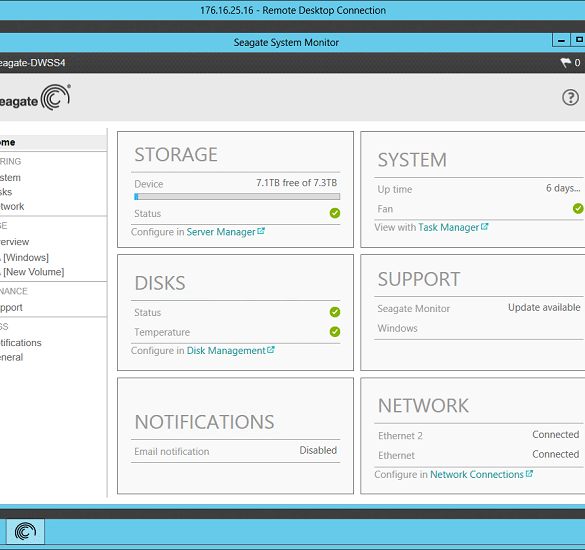Viewport: 585px width, 550px height.
Task: Open General in the sidebar
Action: click(12, 357)
